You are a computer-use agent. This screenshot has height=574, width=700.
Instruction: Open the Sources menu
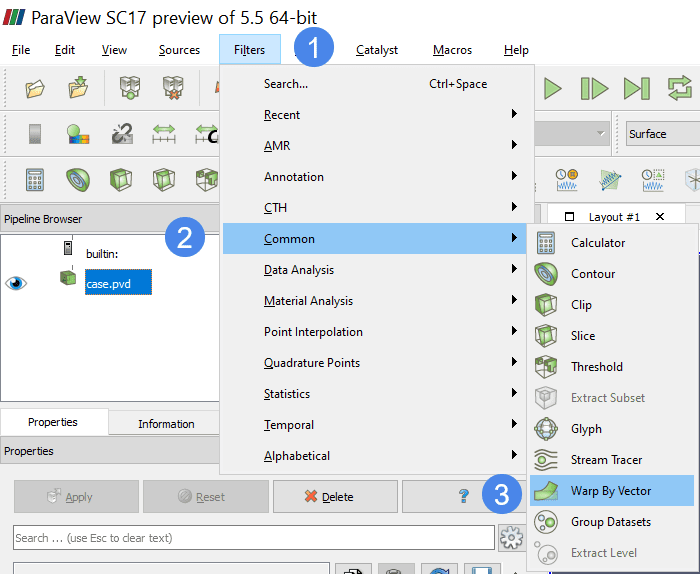(179, 50)
